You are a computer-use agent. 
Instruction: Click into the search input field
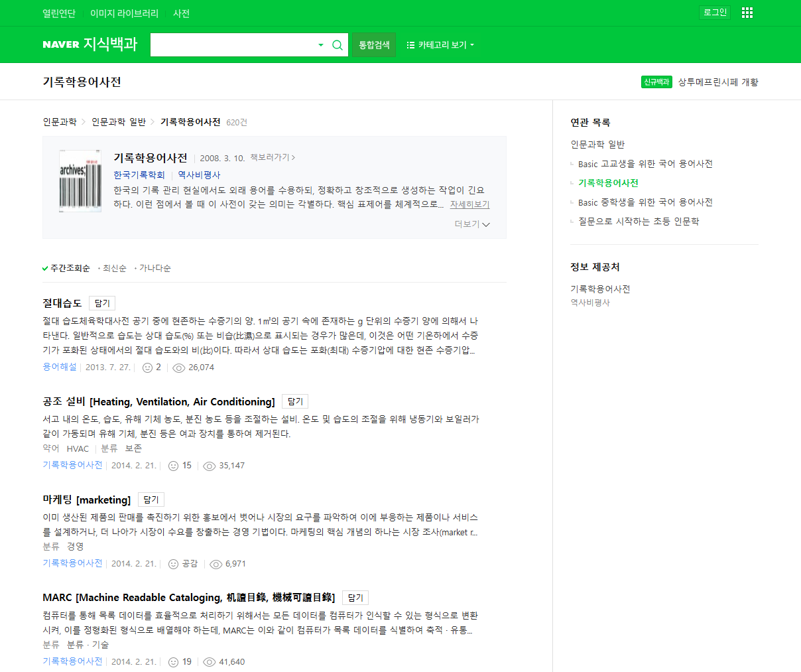click(232, 45)
